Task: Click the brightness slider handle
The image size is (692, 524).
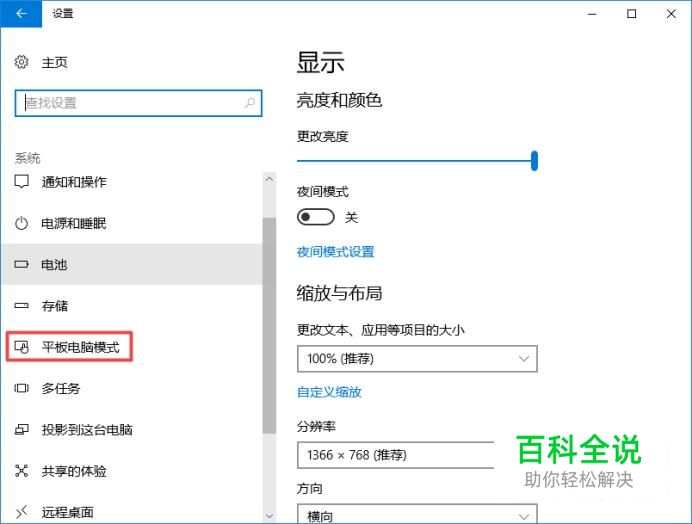Action: tap(534, 161)
